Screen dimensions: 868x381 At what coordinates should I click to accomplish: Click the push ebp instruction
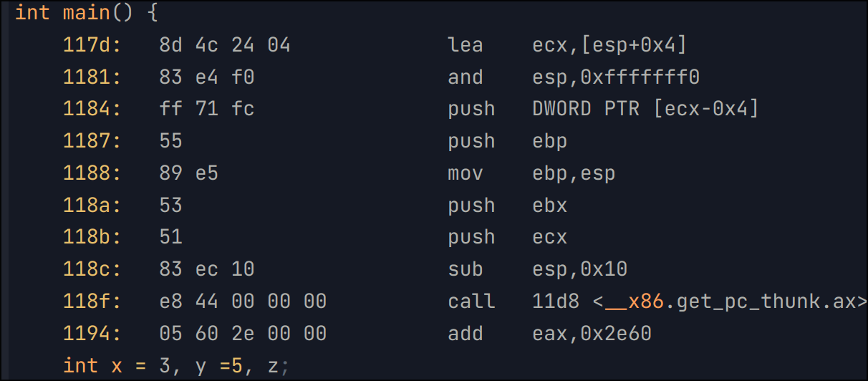(x=507, y=141)
